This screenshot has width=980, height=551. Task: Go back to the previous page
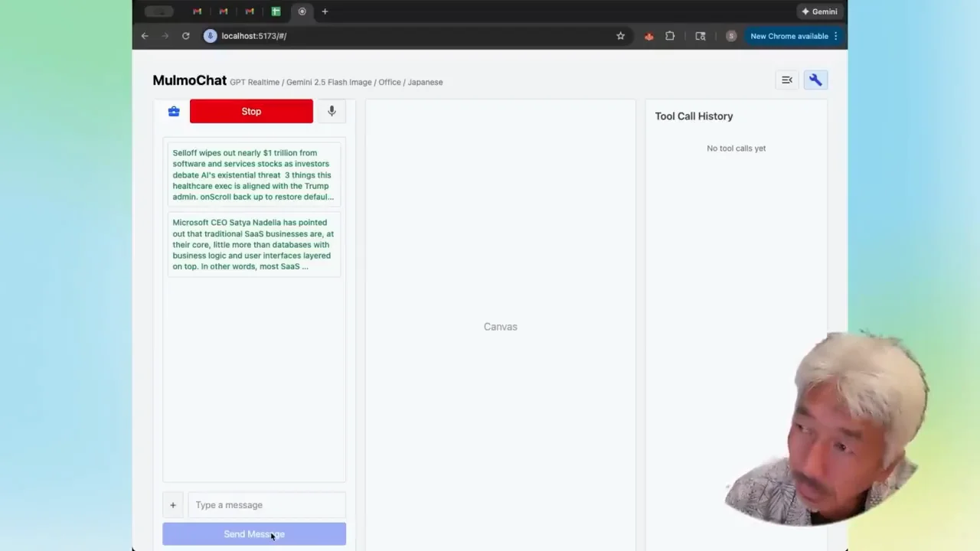tap(145, 36)
